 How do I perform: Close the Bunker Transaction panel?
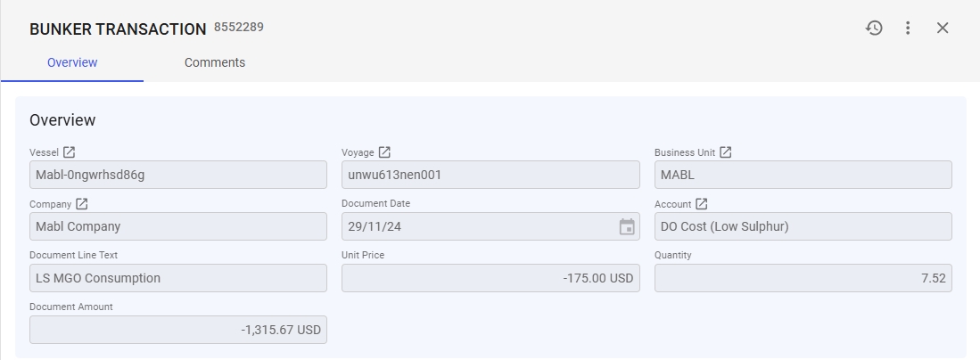click(943, 28)
